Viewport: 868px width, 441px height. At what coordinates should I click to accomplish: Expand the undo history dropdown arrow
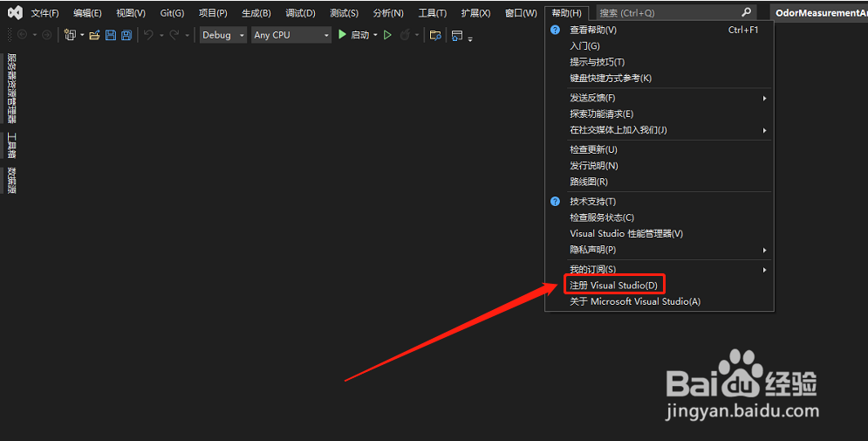point(161,35)
